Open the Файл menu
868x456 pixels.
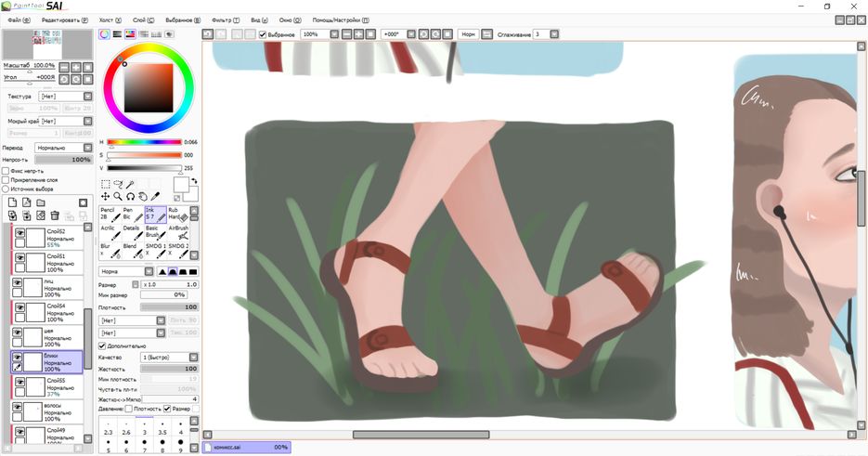coord(19,20)
